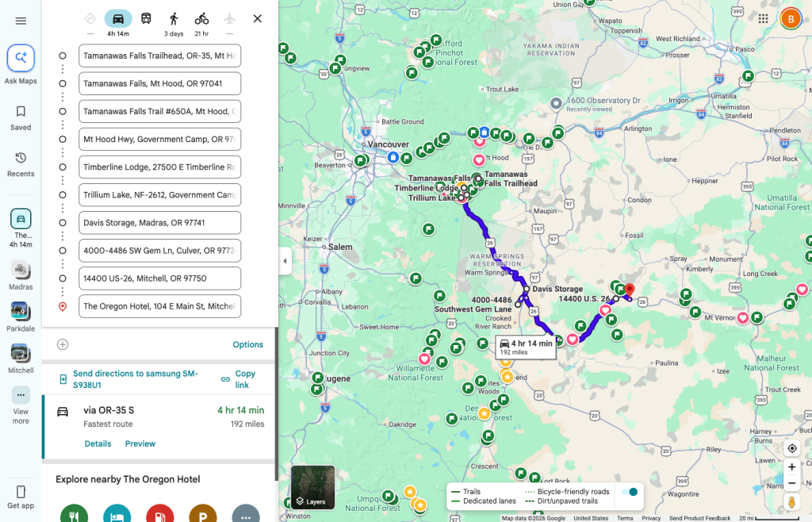Click View more in sidebar
The height and width of the screenshot is (522, 812).
pos(21,405)
